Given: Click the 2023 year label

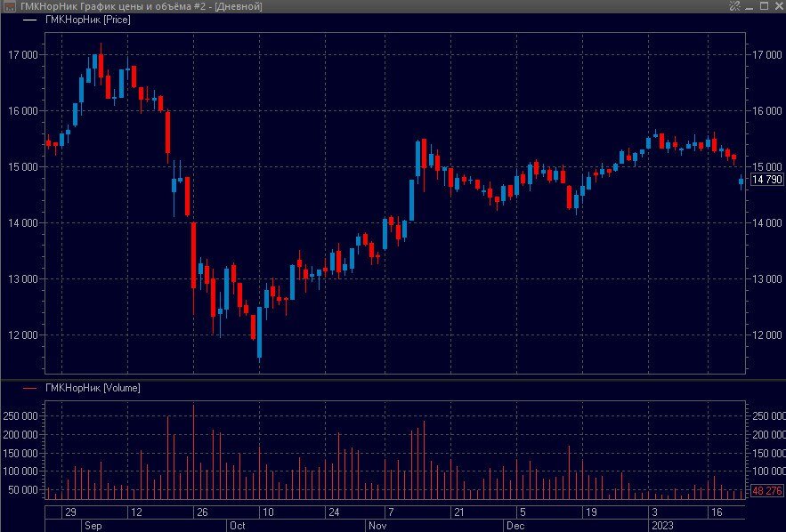Looking at the screenshot, I should click(x=662, y=526).
